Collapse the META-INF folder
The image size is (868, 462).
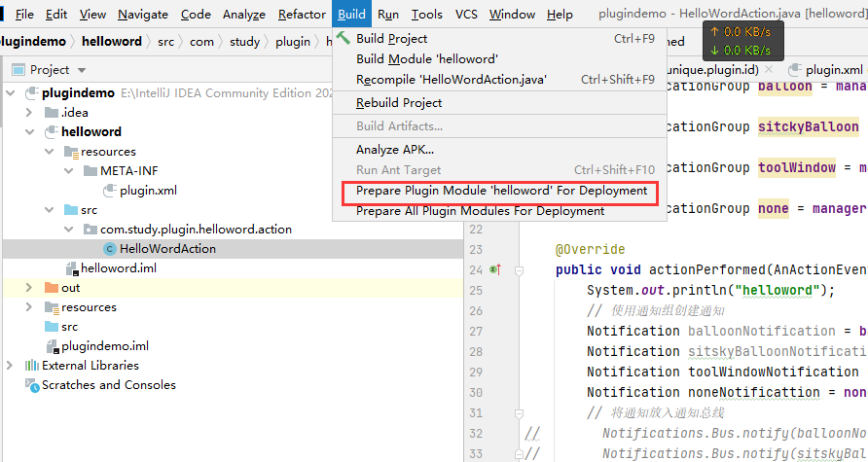[69, 171]
